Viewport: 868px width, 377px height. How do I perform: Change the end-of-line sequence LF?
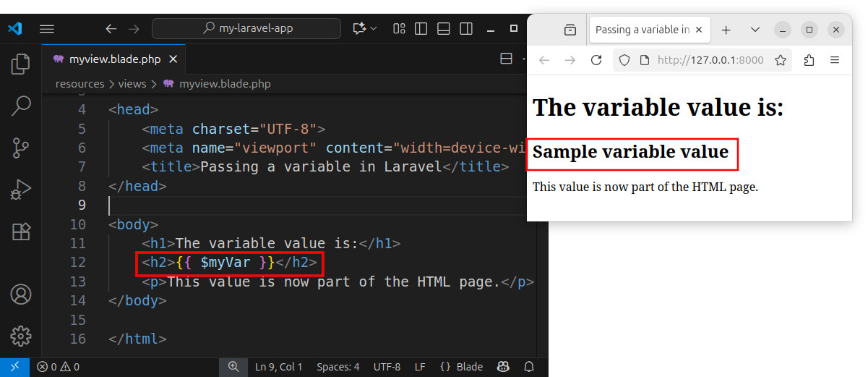[x=420, y=367]
